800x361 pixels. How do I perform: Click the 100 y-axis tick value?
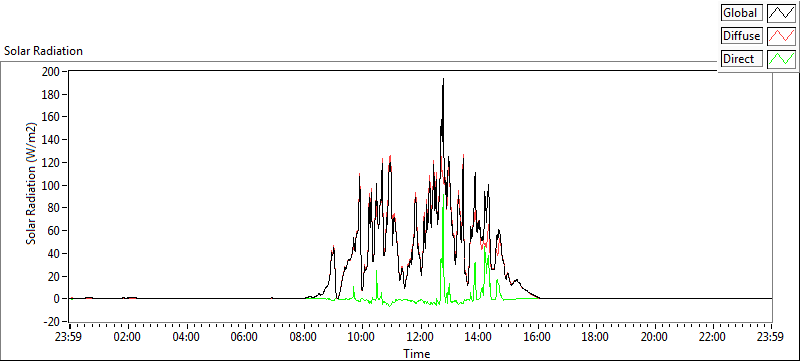[52, 186]
